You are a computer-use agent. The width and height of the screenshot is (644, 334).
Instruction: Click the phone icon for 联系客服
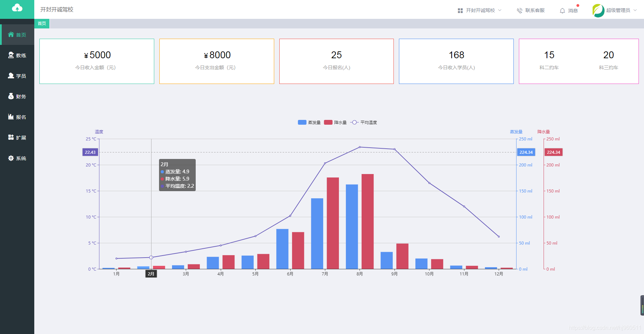pyautogui.click(x=520, y=11)
